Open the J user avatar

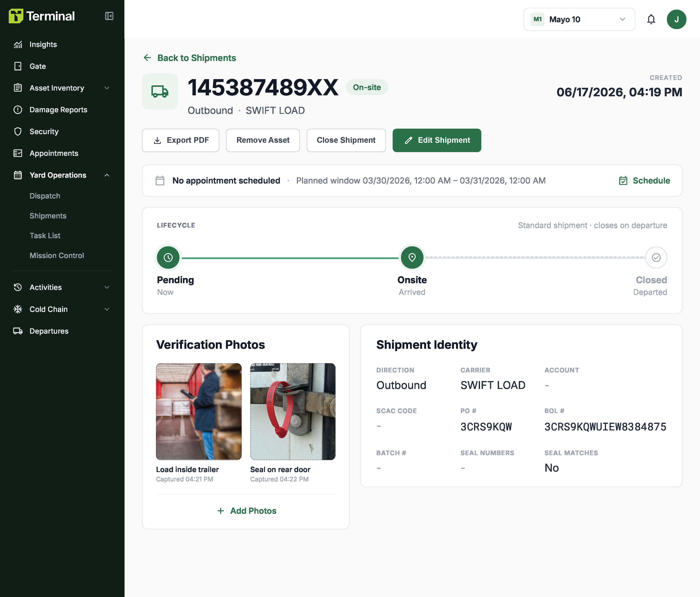coord(676,19)
